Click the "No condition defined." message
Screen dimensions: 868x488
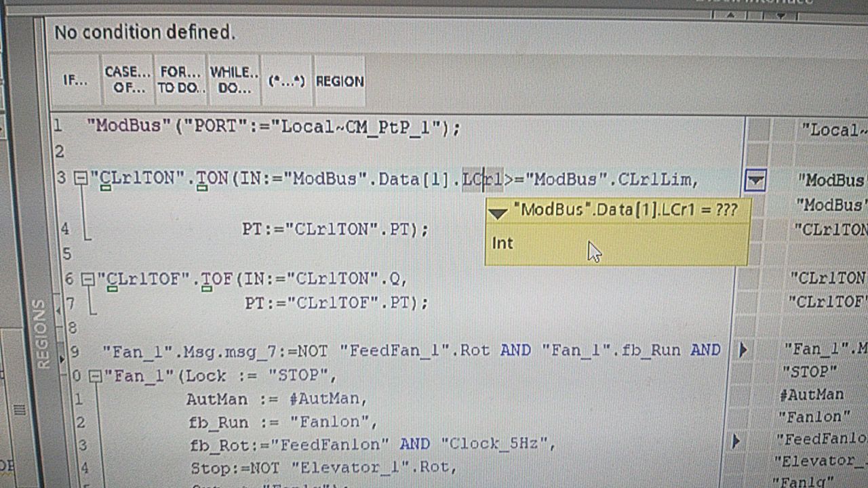(x=144, y=32)
